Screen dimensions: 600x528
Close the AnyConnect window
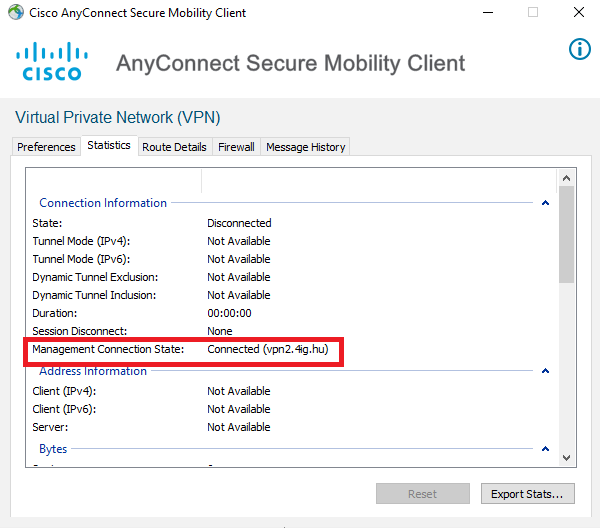tap(579, 13)
